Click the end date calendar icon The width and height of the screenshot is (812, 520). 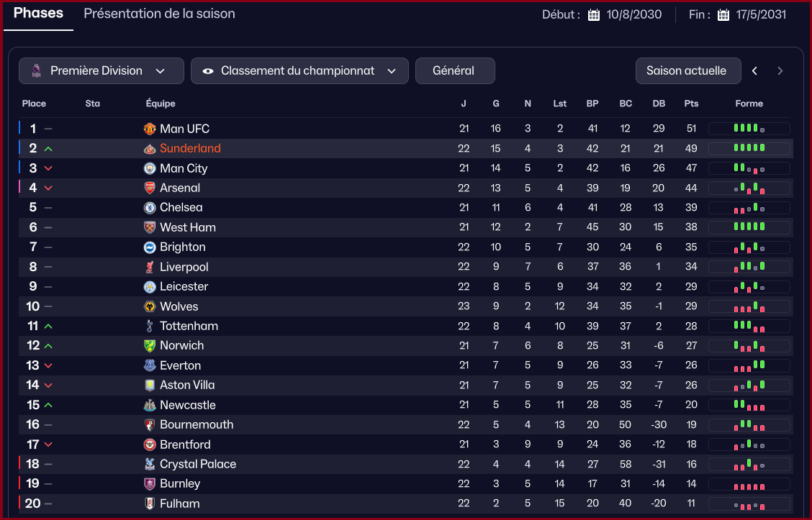click(723, 15)
